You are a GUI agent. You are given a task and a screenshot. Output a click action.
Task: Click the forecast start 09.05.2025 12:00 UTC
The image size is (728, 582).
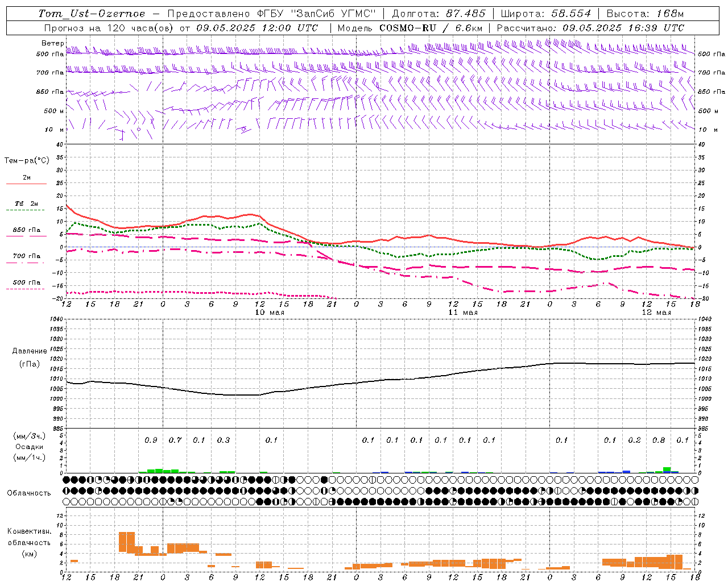click(257, 28)
